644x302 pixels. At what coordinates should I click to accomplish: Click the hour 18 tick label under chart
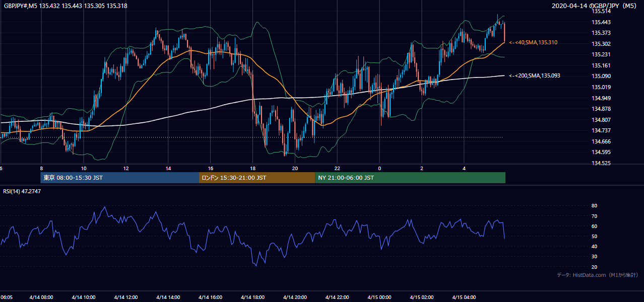point(253,169)
